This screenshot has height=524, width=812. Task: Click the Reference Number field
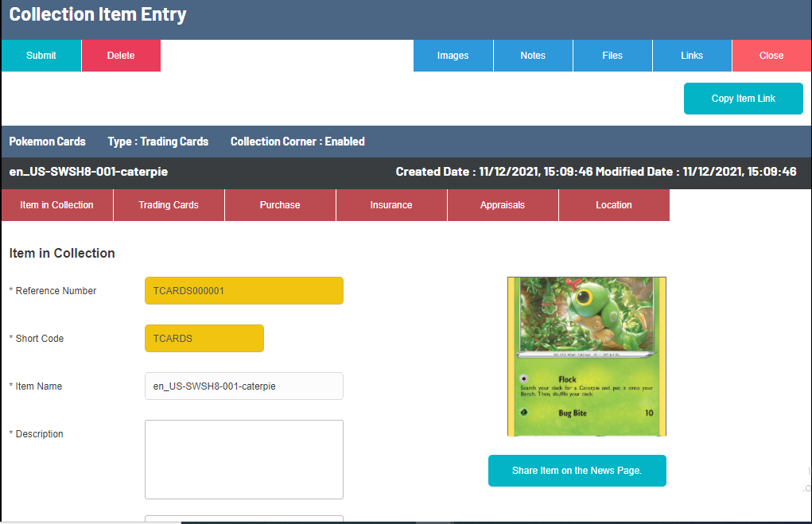click(243, 291)
